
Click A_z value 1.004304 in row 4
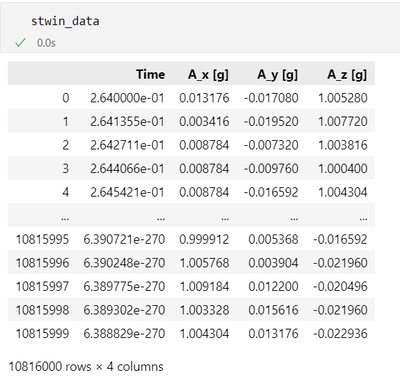click(343, 192)
